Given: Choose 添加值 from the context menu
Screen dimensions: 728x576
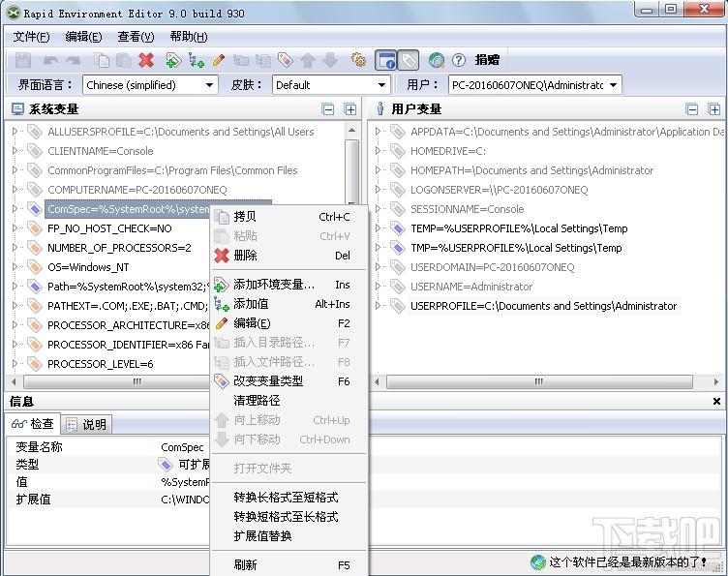Looking at the screenshot, I should 288,304.
